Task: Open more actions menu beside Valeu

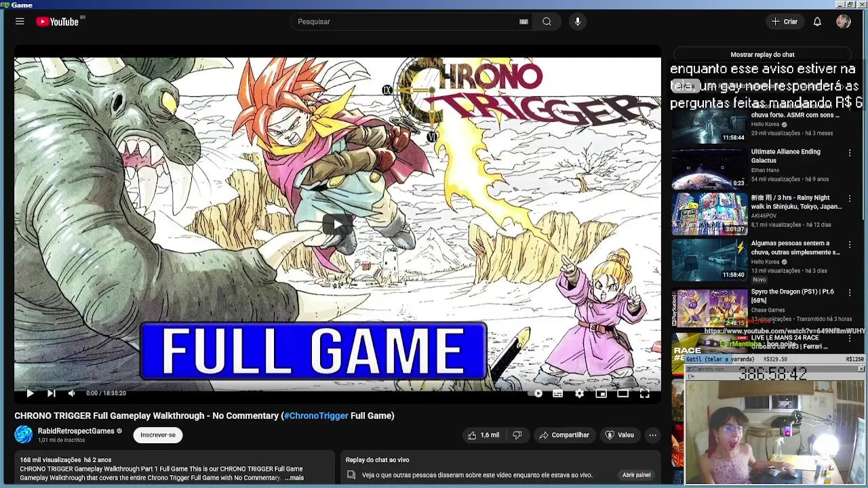Action: [652, 435]
